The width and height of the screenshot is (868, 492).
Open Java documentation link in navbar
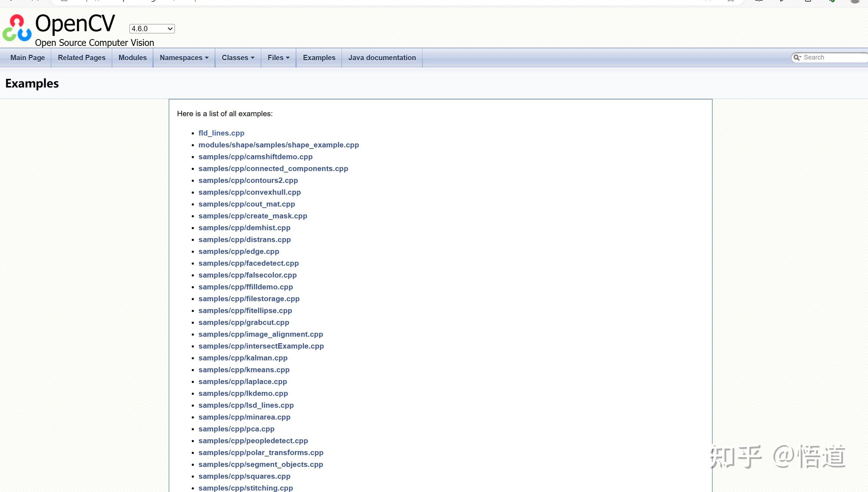pyautogui.click(x=382, y=58)
